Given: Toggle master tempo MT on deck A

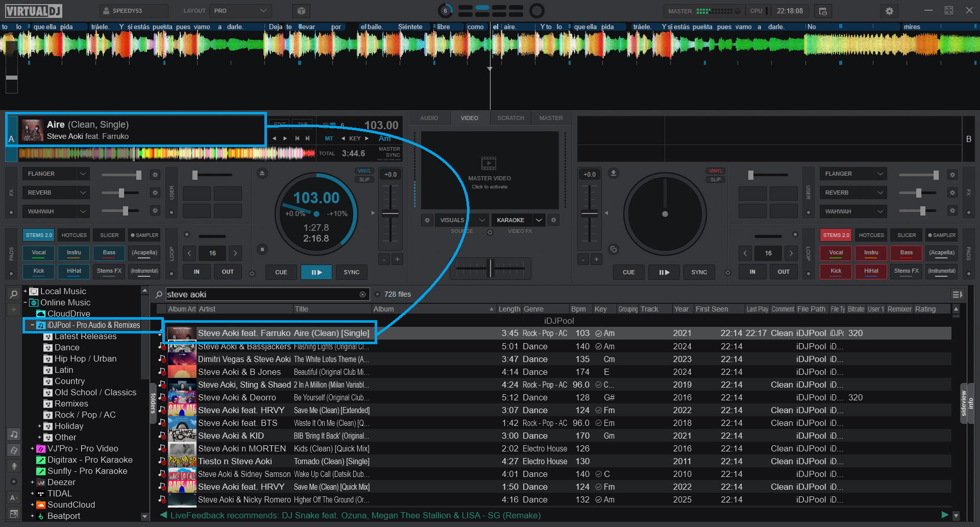Looking at the screenshot, I should click(329, 138).
